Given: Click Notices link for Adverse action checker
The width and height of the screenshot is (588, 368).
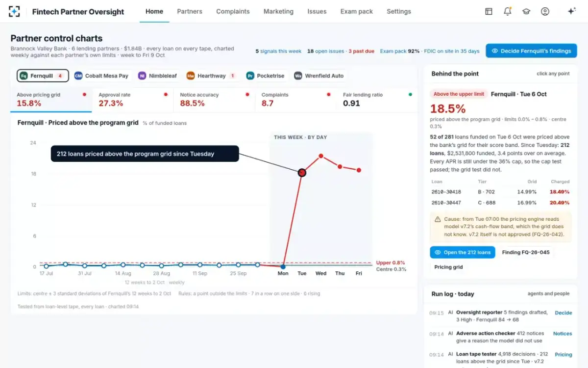Looking at the screenshot, I should point(563,334).
